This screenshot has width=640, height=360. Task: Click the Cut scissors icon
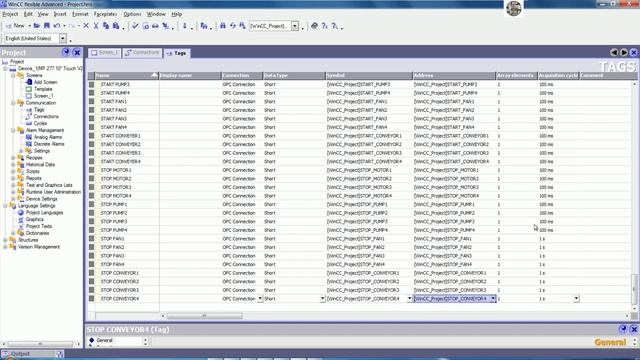point(96,26)
